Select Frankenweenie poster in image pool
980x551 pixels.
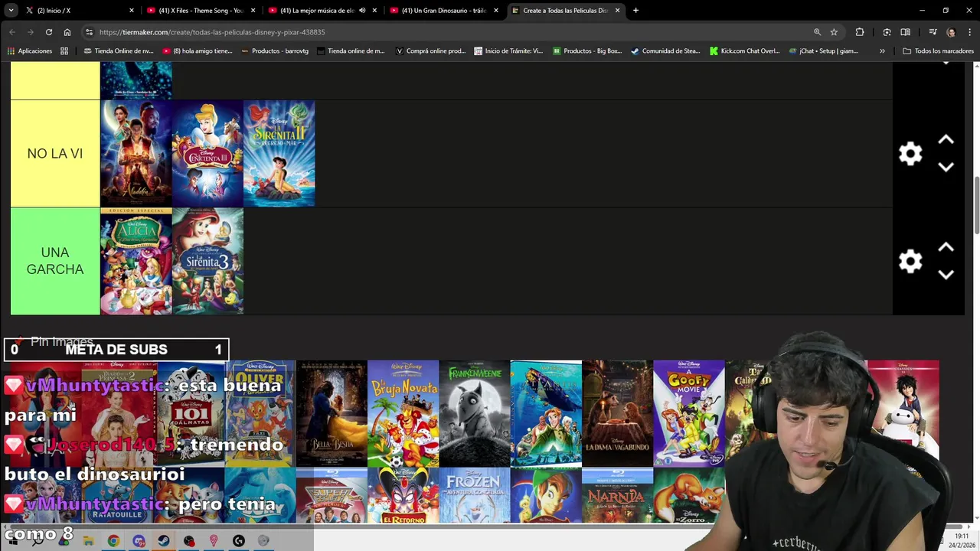475,413
